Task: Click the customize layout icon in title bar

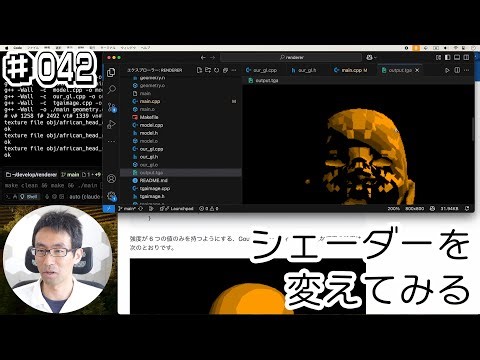Action: pos(439,58)
